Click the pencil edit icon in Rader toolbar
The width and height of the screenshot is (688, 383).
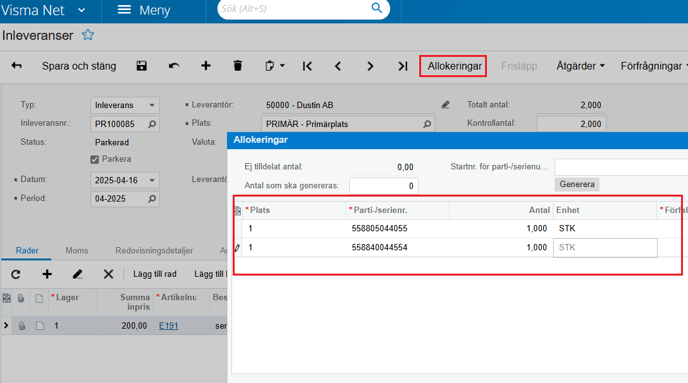(x=77, y=275)
